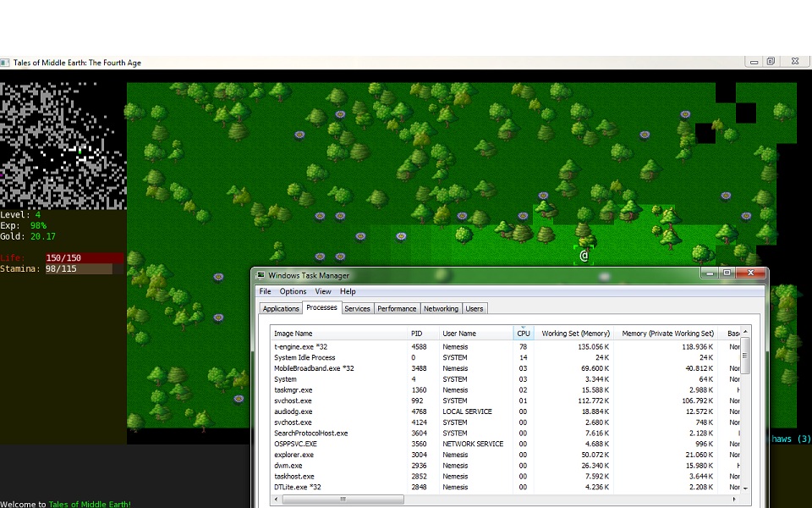Click the Exp value 98%
The image size is (812, 508).
(38, 225)
